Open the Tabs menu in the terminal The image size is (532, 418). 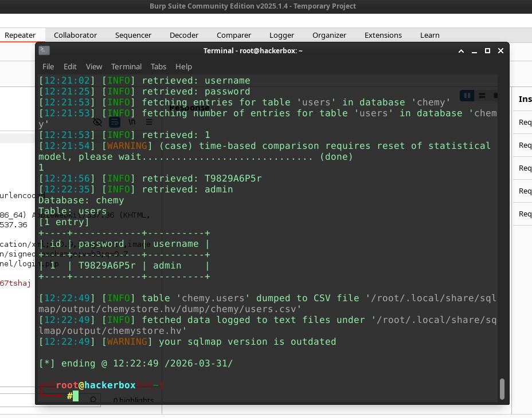[158, 66]
